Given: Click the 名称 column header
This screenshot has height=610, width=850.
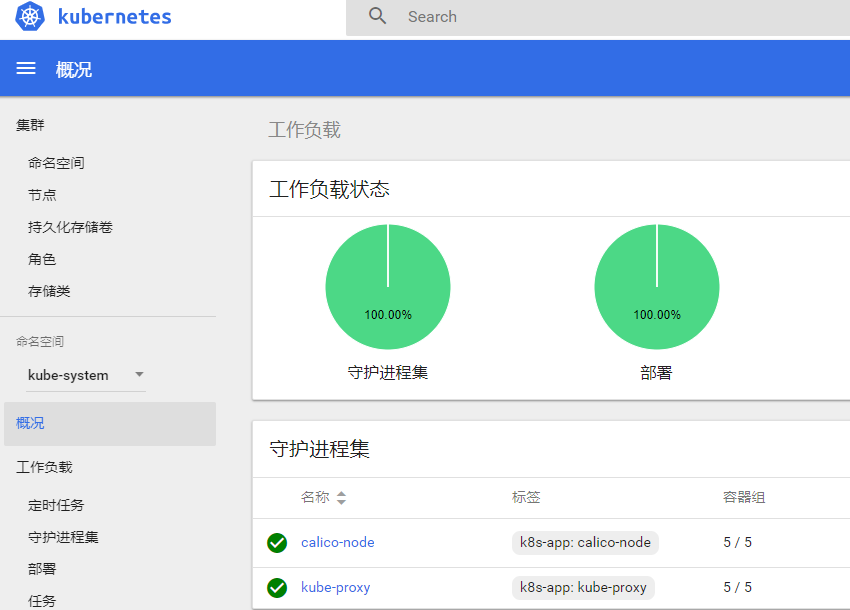Looking at the screenshot, I should [x=315, y=497].
